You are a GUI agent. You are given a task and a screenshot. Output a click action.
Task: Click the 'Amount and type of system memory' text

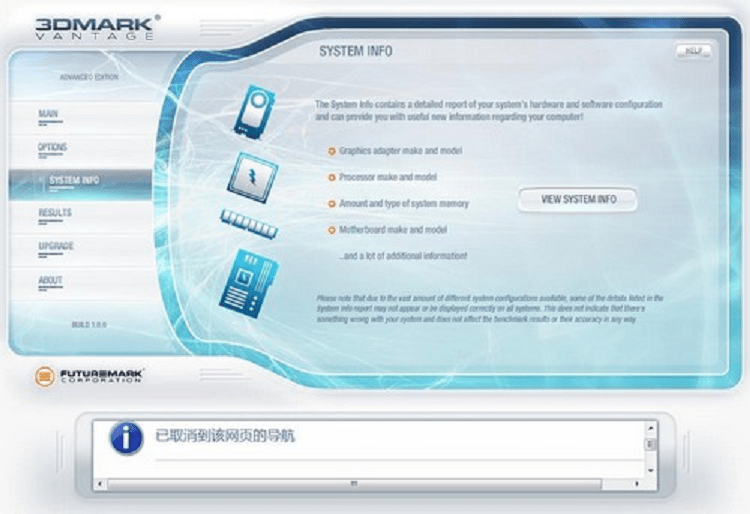[x=404, y=204]
